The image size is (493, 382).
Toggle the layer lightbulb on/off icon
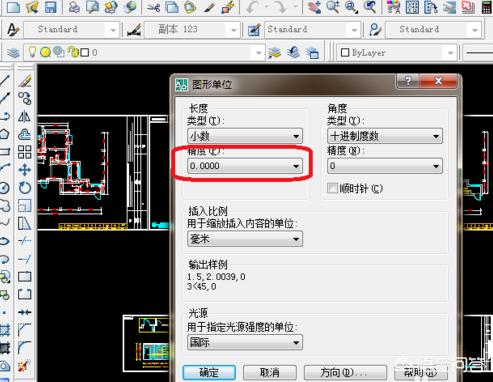pos(32,52)
